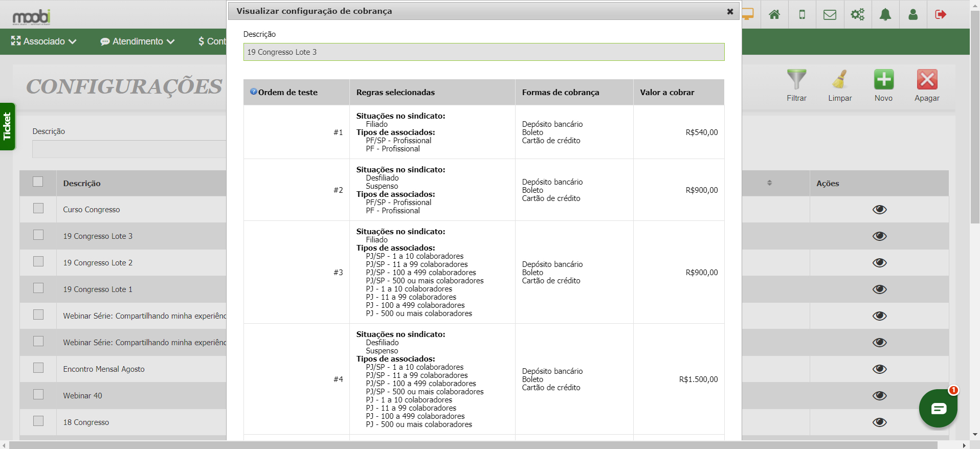Expand the Associado menu
The width and height of the screenshot is (980, 449).
coord(44,41)
